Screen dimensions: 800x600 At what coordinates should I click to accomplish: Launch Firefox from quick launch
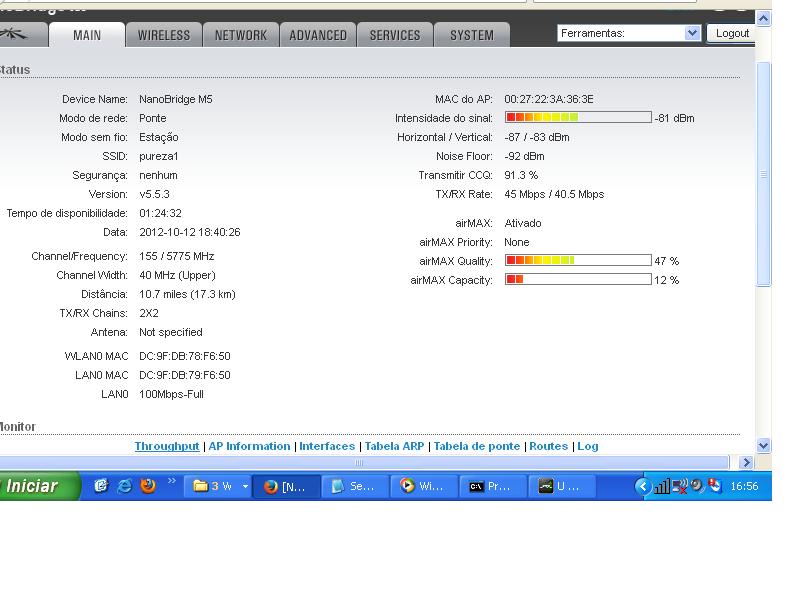click(148, 486)
